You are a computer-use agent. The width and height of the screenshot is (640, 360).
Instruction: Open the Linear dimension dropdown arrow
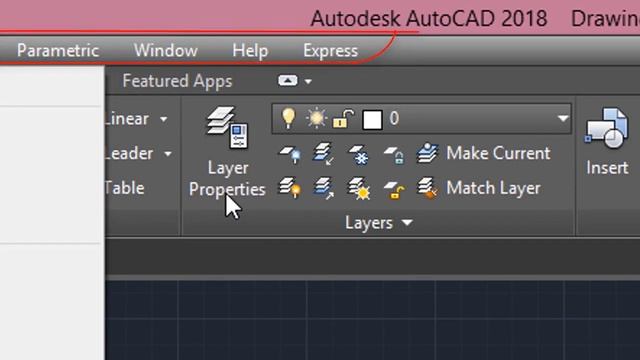pos(164,119)
